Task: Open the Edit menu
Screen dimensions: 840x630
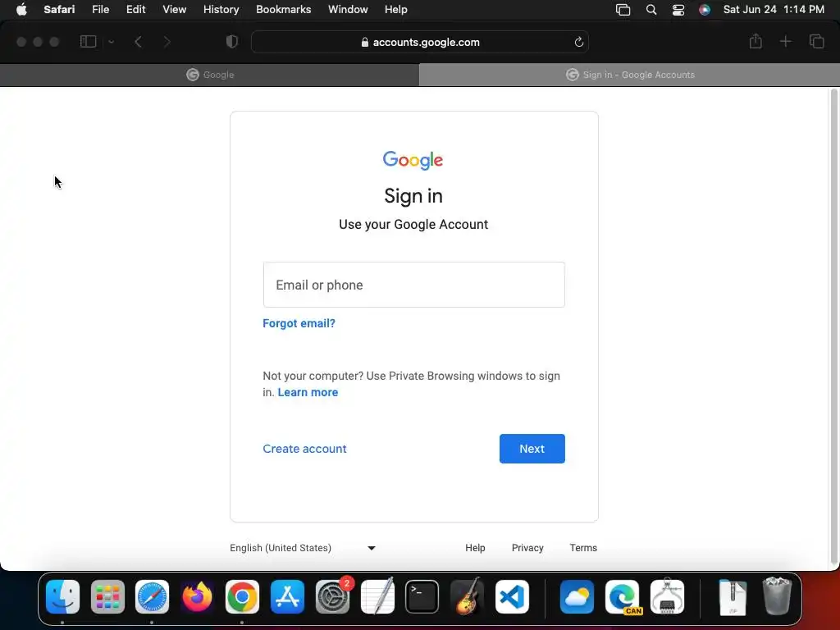Action: [x=135, y=10]
